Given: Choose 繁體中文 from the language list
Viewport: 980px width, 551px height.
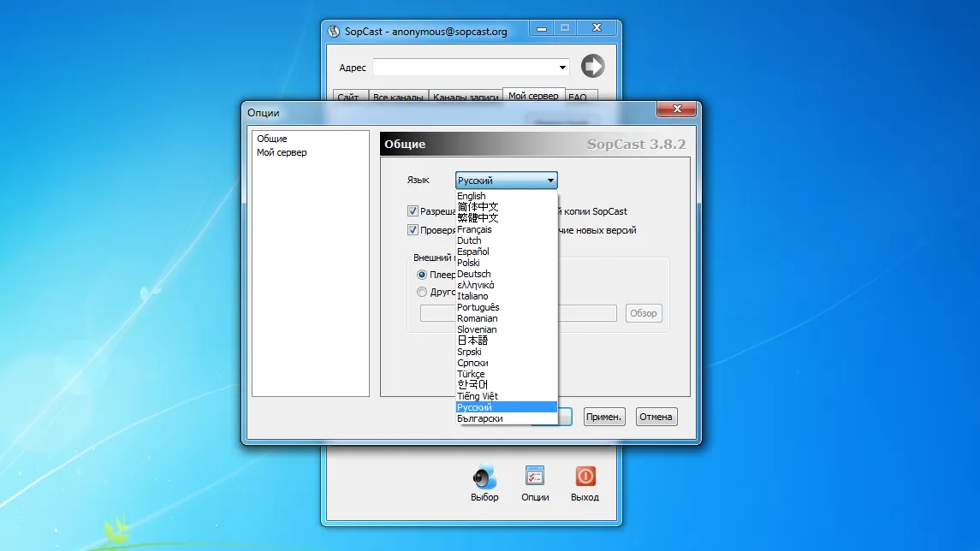Looking at the screenshot, I should tap(507, 218).
